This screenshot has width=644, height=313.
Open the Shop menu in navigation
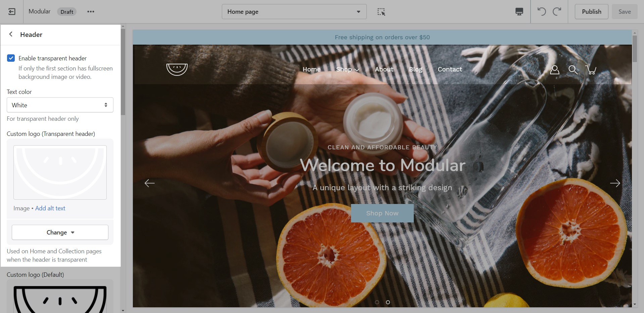pos(347,69)
